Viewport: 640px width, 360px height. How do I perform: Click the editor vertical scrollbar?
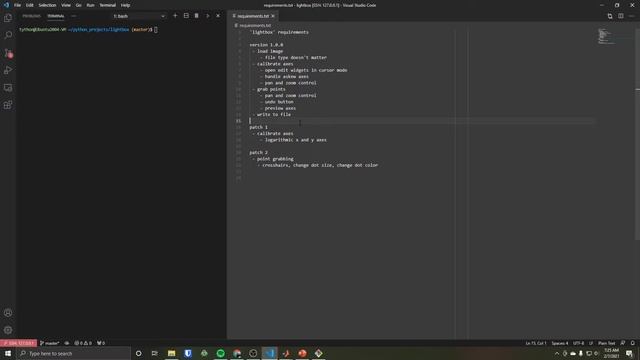pos(638,134)
